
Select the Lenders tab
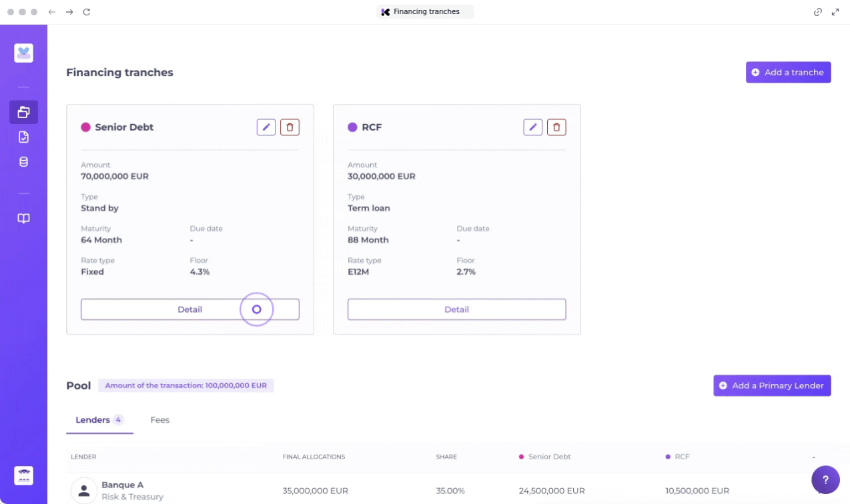tap(99, 420)
